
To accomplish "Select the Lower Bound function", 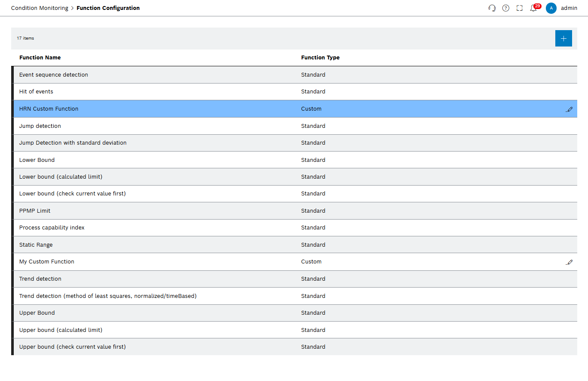I will click(x=37, y=160).
